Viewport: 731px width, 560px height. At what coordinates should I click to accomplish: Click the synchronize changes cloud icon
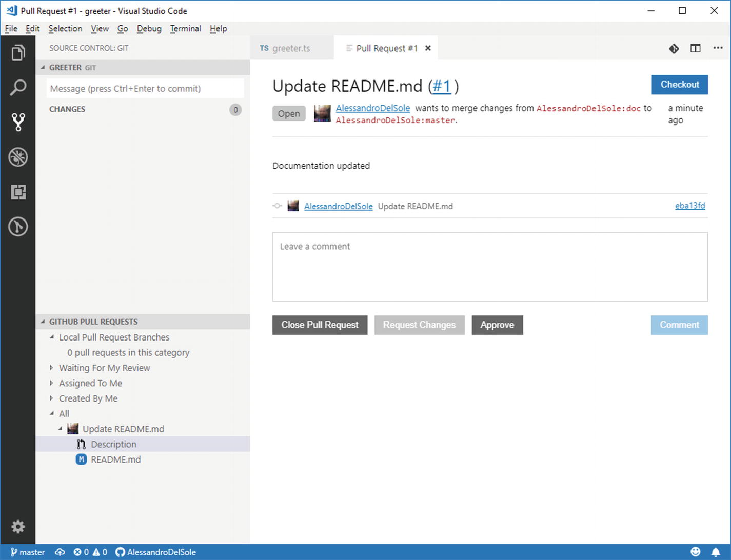click(x=60, y=552)
